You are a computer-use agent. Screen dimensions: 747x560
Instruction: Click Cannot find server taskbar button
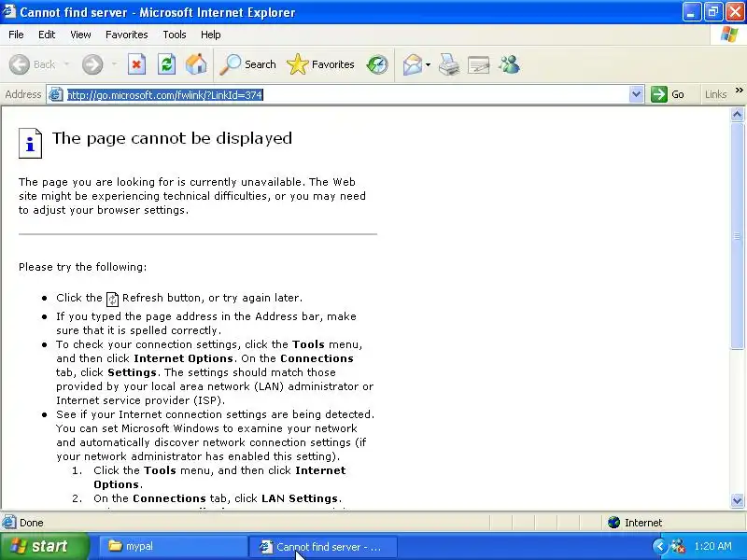323,547
